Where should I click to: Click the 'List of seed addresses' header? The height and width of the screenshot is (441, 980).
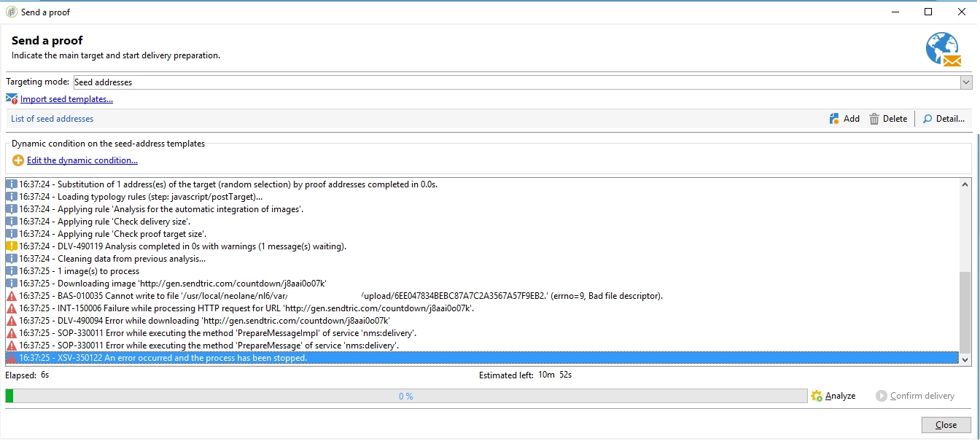pyautogui.click(x=52, y=119)
